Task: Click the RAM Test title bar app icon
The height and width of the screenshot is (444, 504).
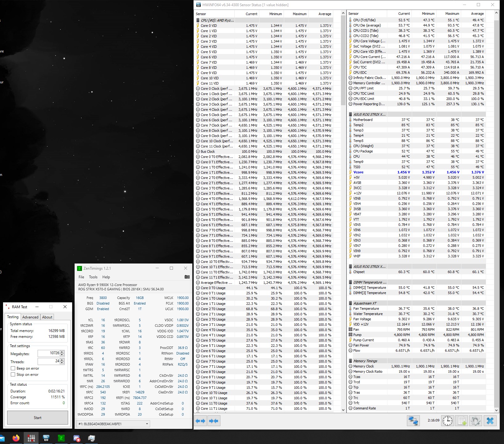Action: (x=8, y=307)
